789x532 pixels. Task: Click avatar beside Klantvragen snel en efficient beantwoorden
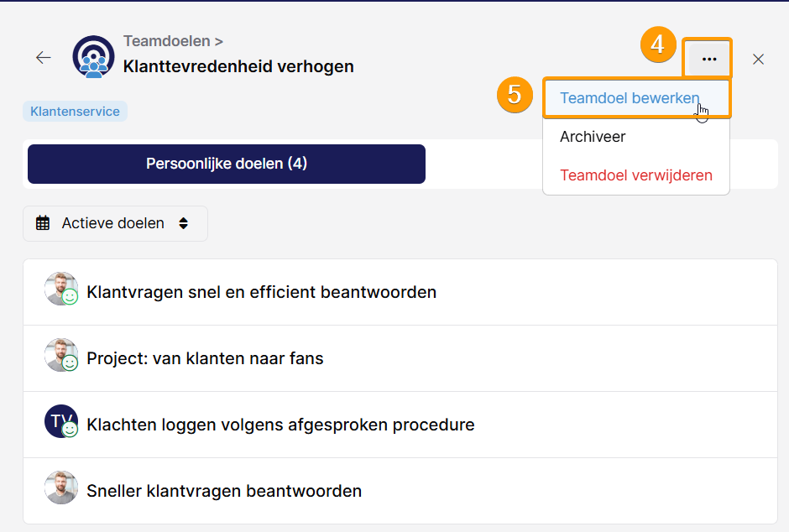(61, 289)
